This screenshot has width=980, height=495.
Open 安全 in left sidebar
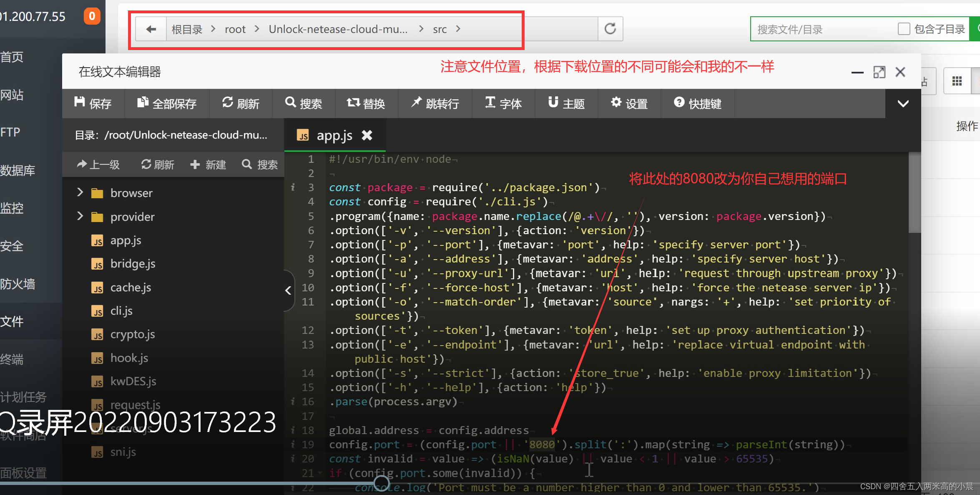pyautogui.click(x=13, y=246)
